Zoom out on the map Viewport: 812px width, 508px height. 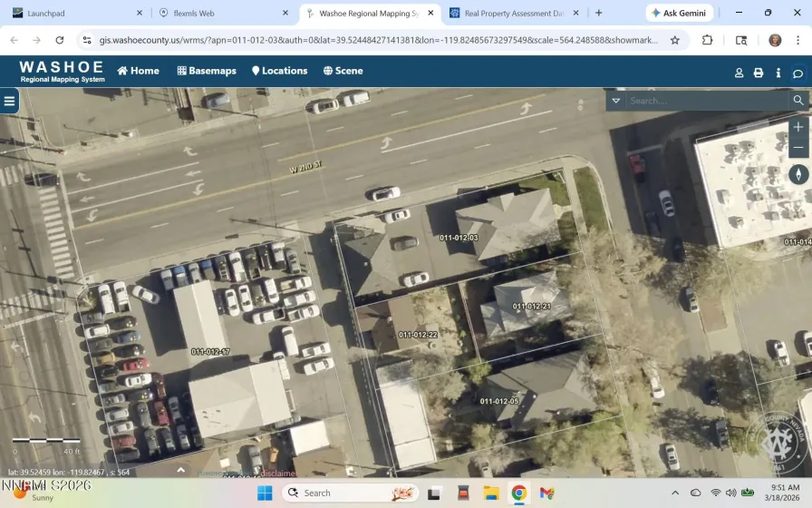coord(798,148)
